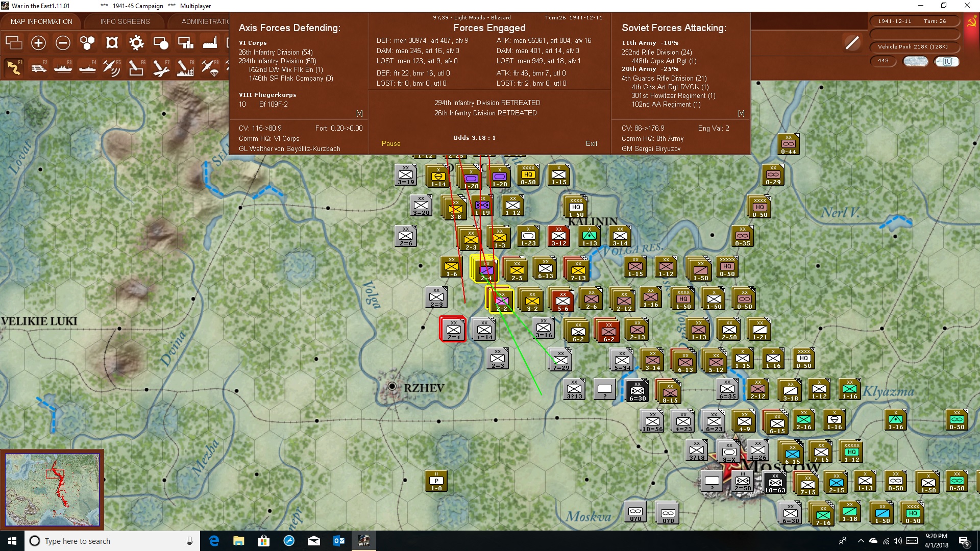Toggle the screen-with-bars map display icon
This screenshot has height=551, width=980.
point(185,43)
